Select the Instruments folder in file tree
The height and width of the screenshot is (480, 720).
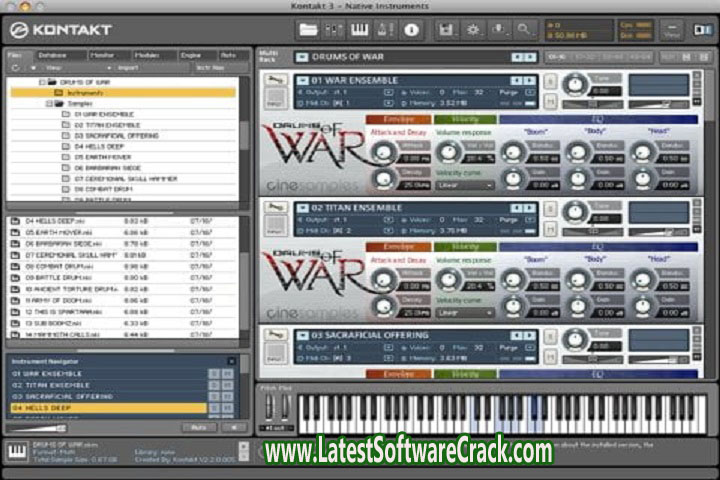(123, 93)
